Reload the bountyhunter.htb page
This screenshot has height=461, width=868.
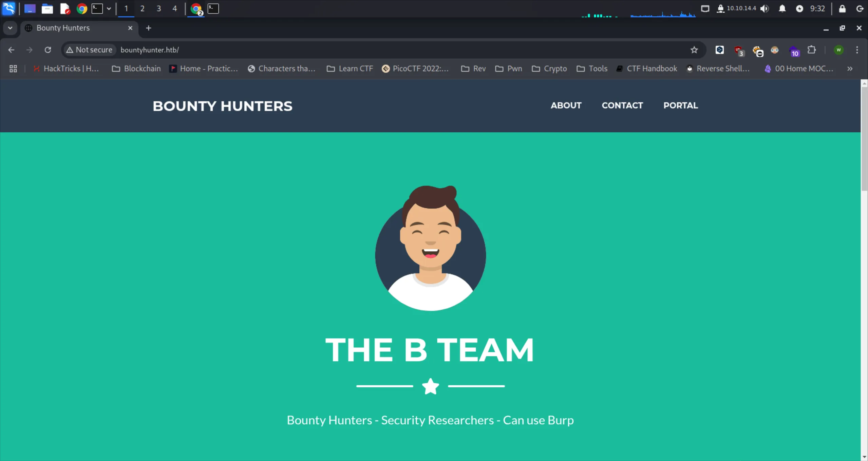pyautogui.click(x=48, y=50)
